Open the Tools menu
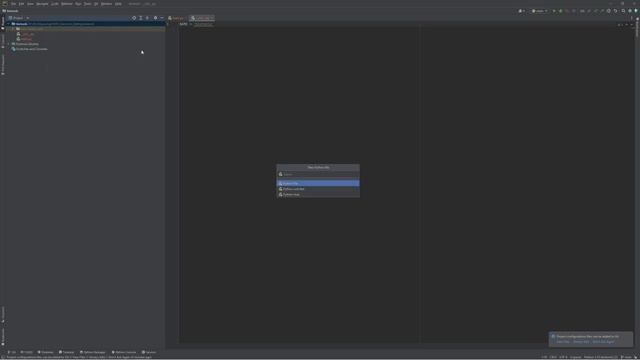The image size is (640, 360). click(x=87, y=4)
